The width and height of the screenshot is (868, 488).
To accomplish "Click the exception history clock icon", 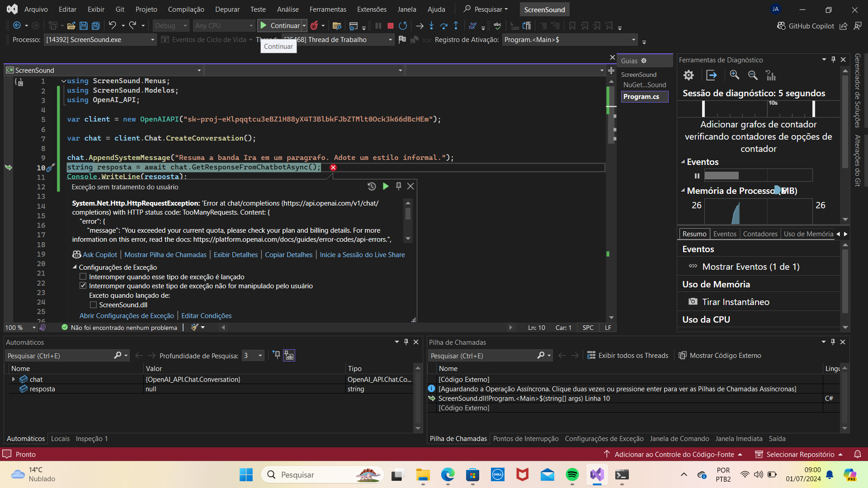I will point(372,186).
